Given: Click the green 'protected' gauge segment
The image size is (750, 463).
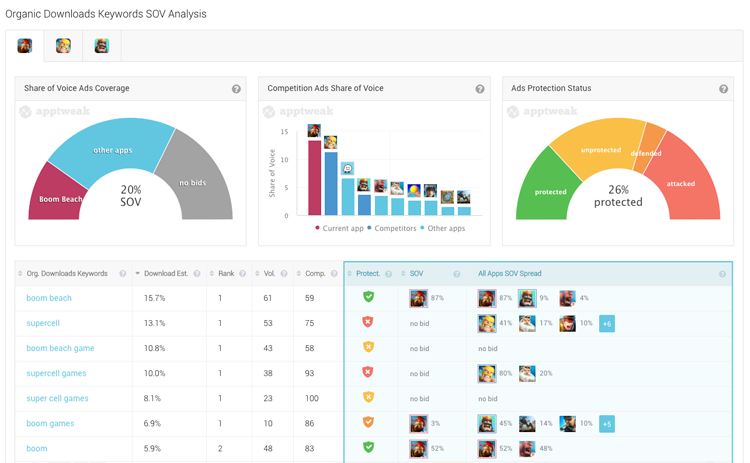Looking at the screenshot, I should (548, 189).
